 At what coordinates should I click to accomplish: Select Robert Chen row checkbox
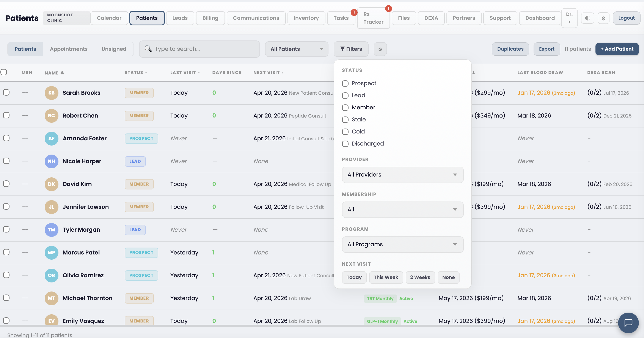tap(6, 115)
